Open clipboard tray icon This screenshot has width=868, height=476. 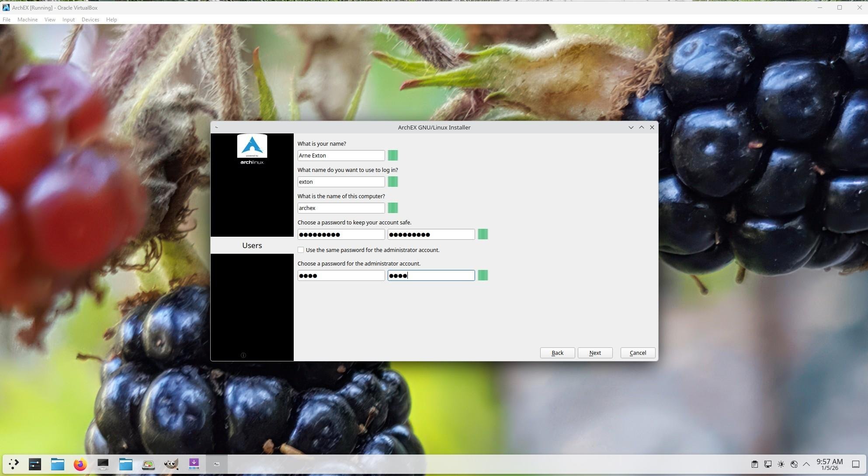754,464
